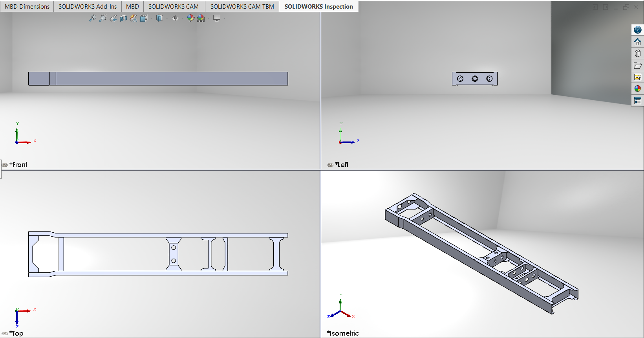644x338 pixels.
Task: Click the Left viewport coordinate triad
Action: (x=349, y=134)
